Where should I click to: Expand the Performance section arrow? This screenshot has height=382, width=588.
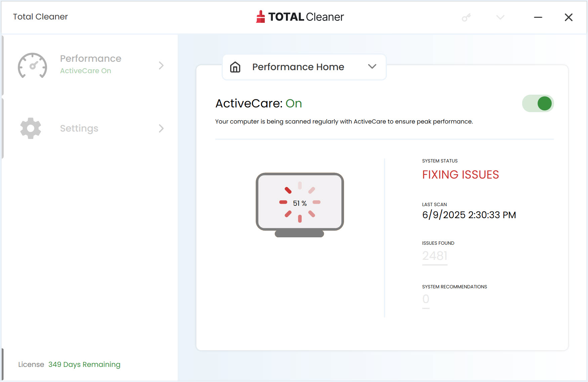pyautogui.click(x=161, y=65)
